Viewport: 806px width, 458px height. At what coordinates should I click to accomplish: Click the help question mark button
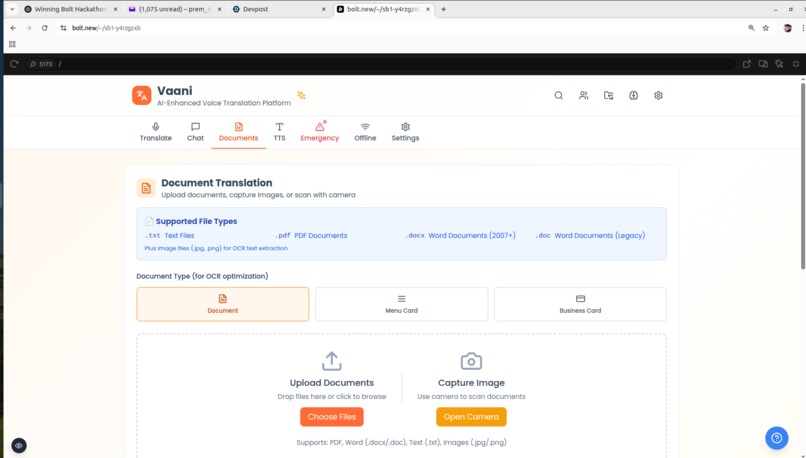pyautogui.click(x=777, y=438)
